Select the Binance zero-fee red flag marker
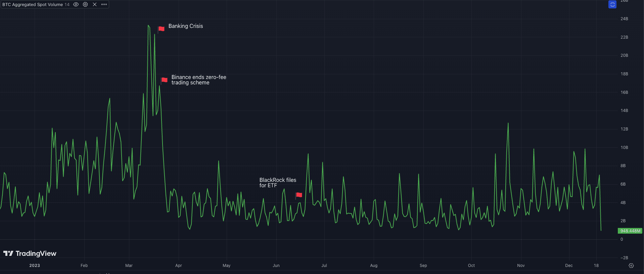Screen dimensions: 644x274 [164, 80]
